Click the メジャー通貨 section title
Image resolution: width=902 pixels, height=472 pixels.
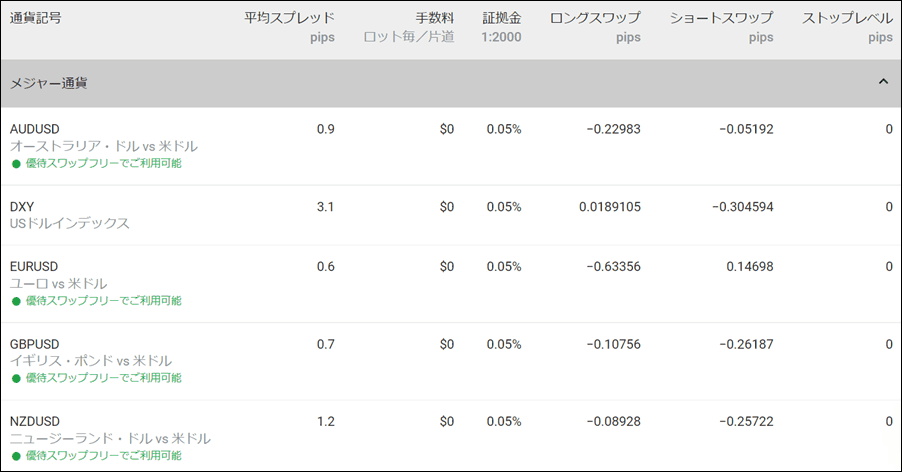coord(48,83)
